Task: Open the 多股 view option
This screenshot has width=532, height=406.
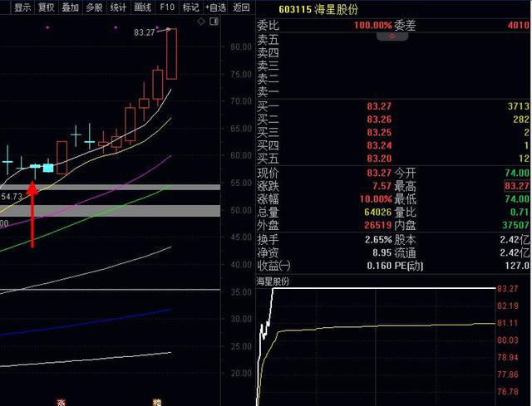Action: click(94, 7)
